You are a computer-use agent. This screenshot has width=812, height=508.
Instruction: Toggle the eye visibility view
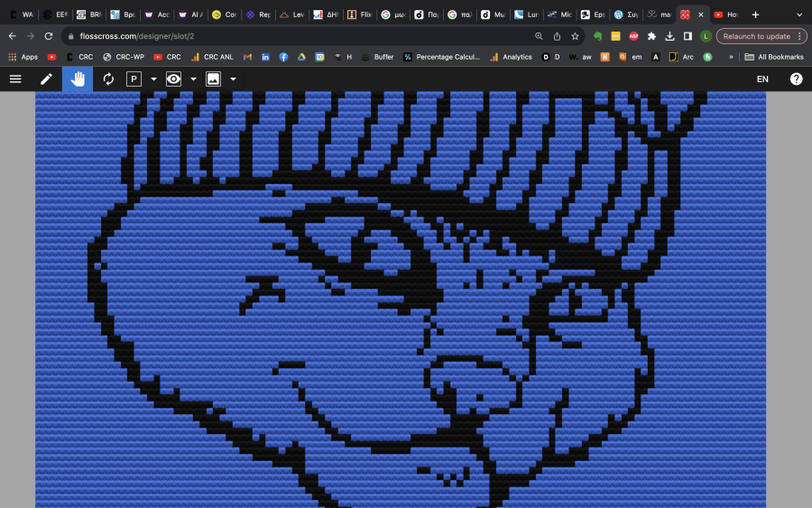coord(173,79)
